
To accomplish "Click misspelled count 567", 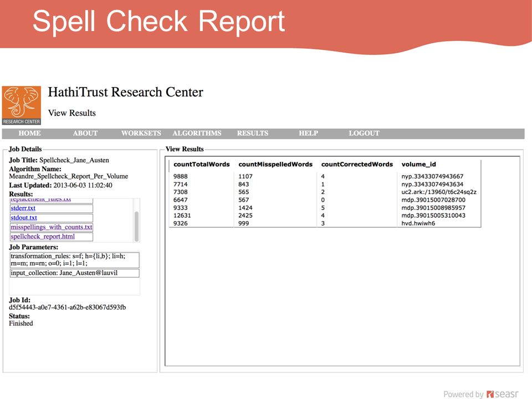I will pos(244,200).
